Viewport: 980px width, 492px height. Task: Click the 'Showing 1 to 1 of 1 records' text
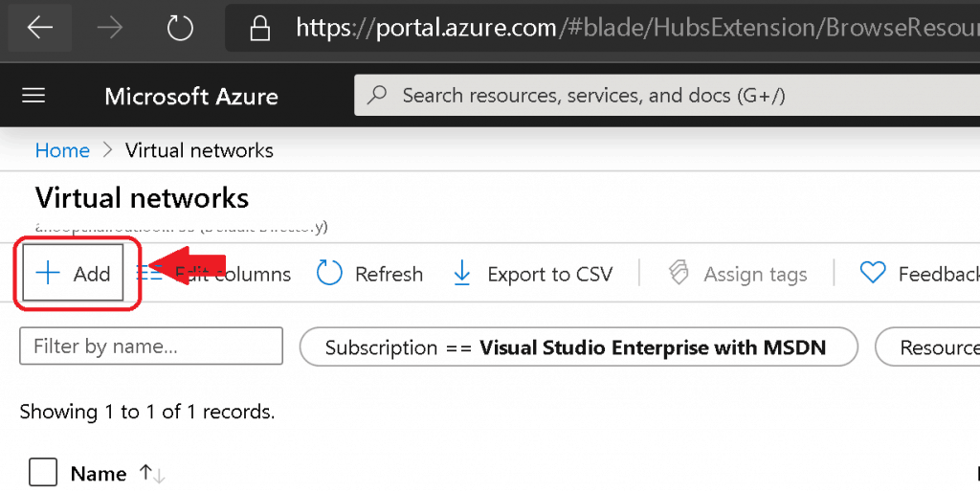click(147, 412)
